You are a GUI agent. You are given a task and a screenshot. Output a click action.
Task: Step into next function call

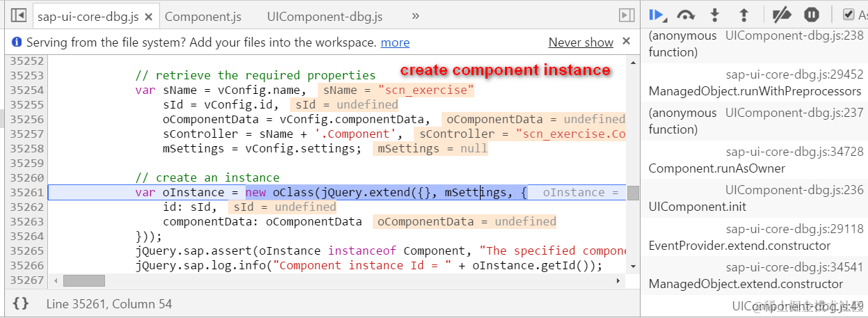click(x=714, y=15)
